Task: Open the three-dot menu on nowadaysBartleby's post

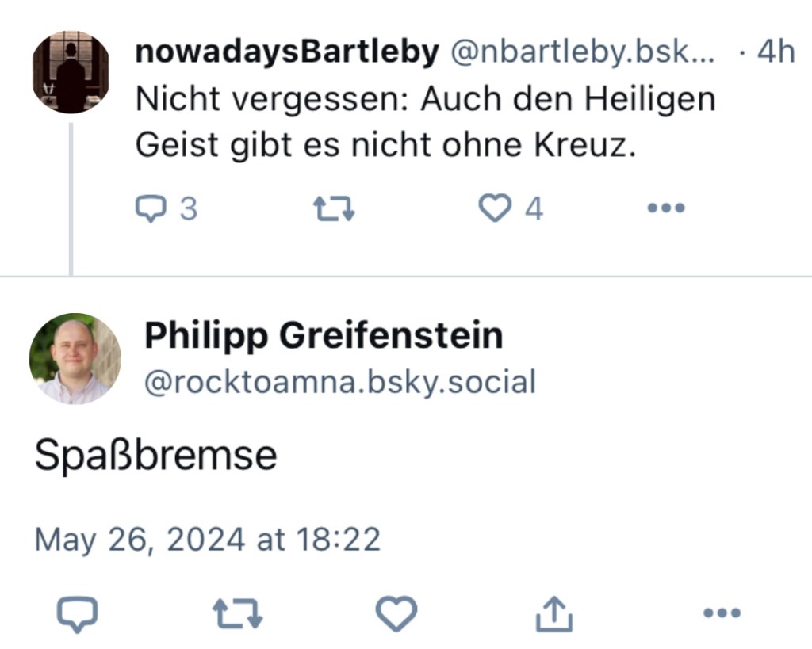Action: (x=665, y=208)
